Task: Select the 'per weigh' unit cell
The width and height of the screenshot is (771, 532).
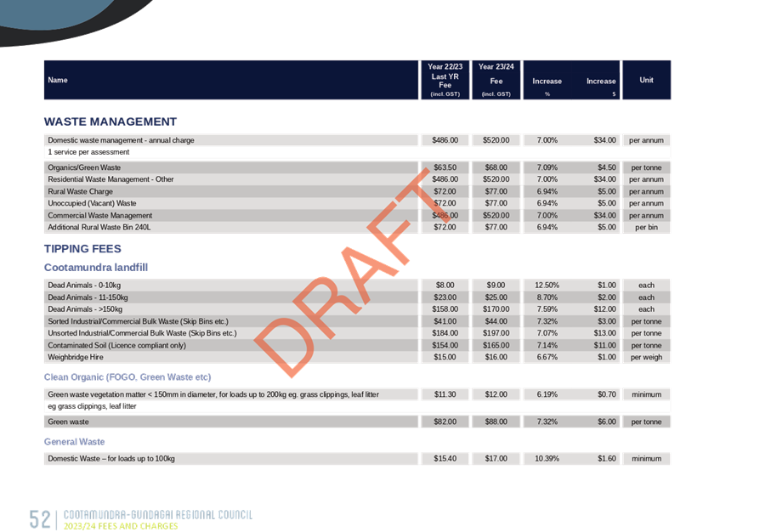Action: [x=647, y=357]
